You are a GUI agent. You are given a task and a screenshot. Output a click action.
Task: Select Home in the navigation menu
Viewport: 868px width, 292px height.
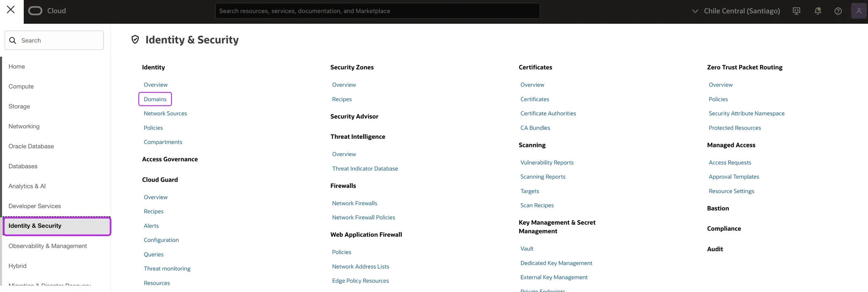[17, 66]
